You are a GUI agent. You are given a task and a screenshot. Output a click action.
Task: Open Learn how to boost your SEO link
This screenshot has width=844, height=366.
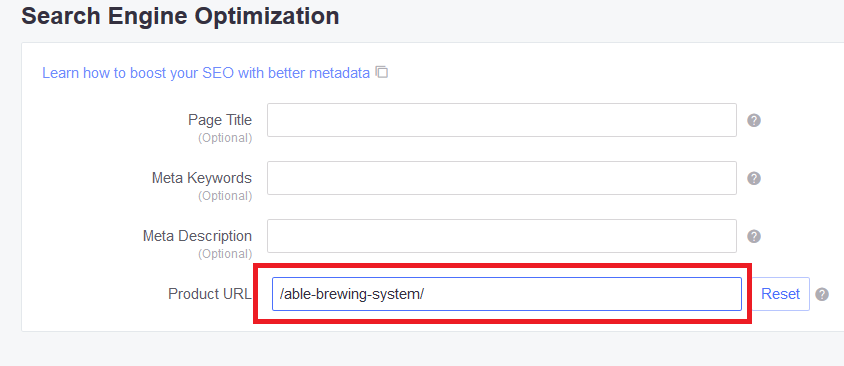(x=206, y=73)
